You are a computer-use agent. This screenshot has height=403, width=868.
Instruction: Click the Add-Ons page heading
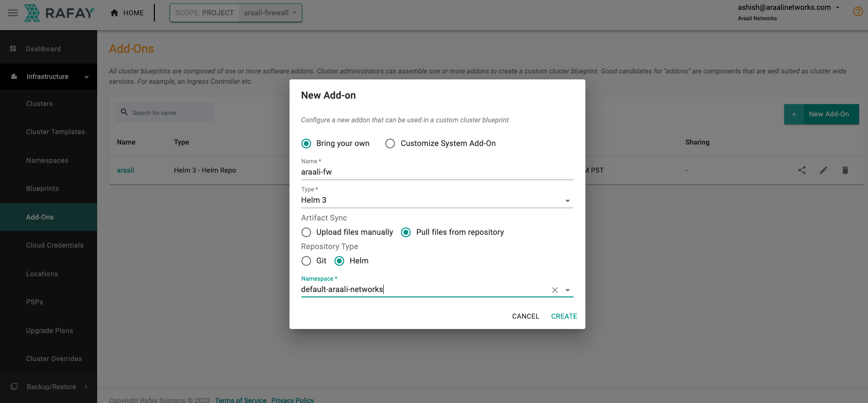tap(132, 49)
